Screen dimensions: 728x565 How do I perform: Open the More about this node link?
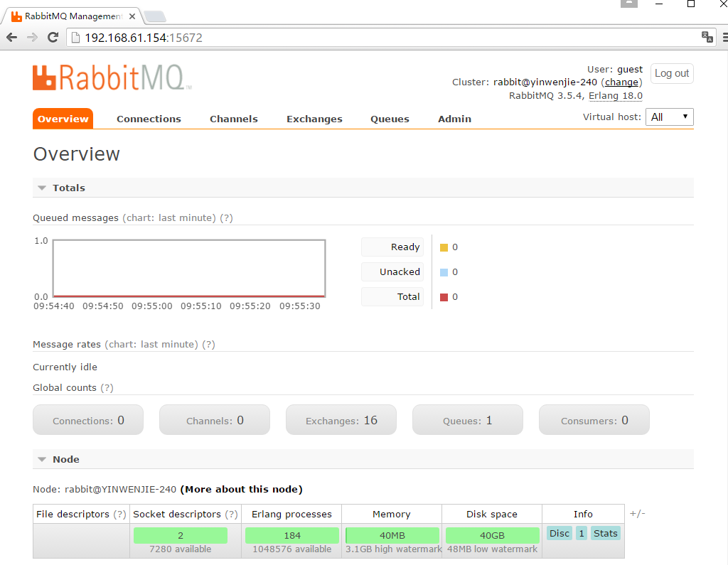(x=242, y=490)
